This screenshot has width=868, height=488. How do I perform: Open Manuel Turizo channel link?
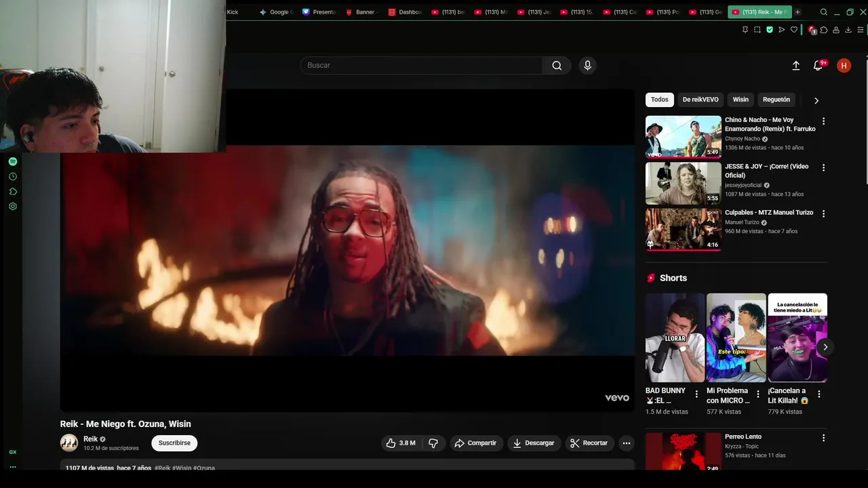(743, 222)
